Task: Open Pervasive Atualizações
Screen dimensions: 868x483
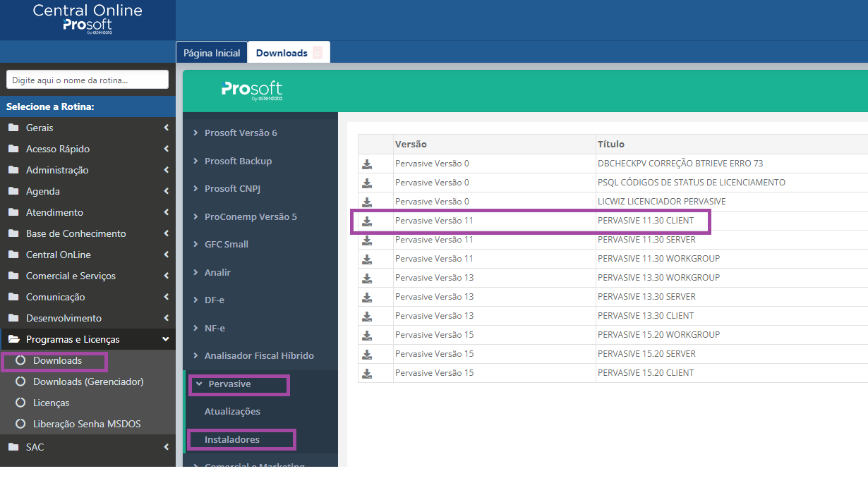Action: pos(232,411)
